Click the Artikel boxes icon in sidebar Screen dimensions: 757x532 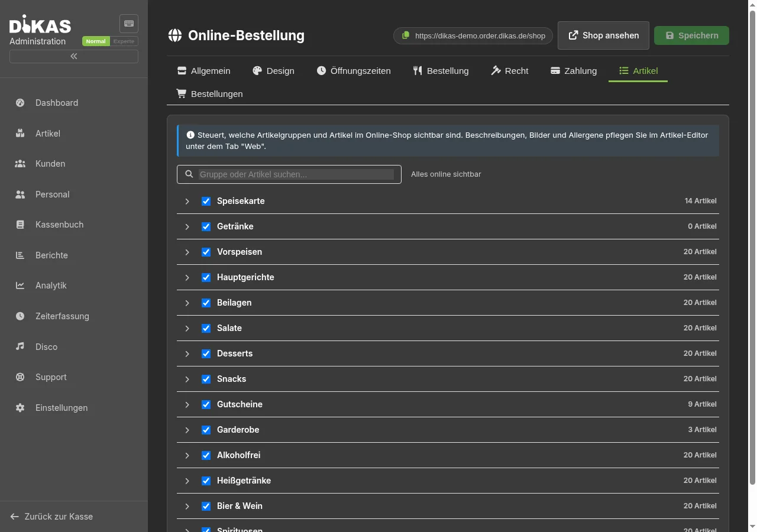pos(20,134)
